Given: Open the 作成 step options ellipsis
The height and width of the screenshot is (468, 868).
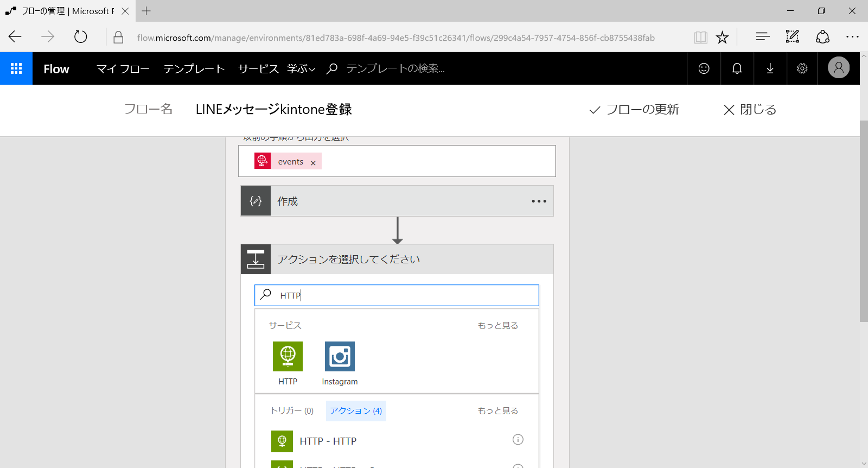Looking at the screenshot, I should point(539,201).
